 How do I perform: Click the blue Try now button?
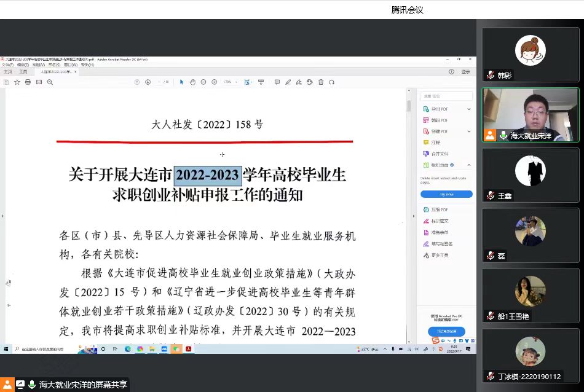click(446, 194)
